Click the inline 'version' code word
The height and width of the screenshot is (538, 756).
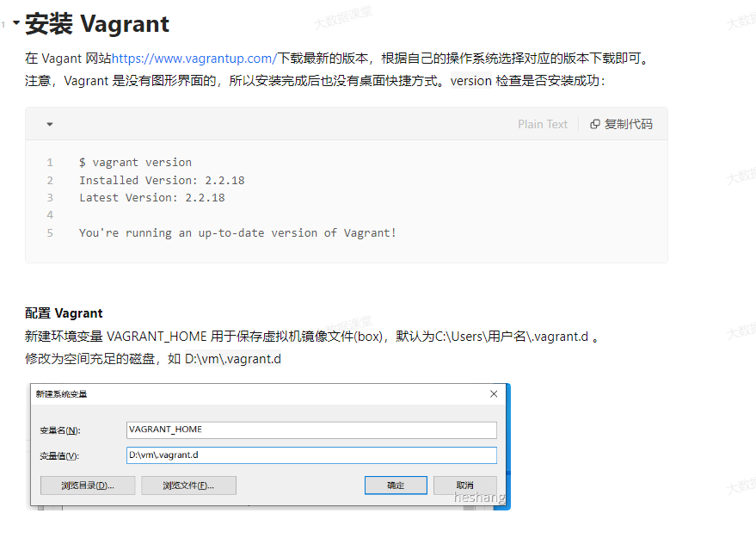pyautogui.click(x=471, y=81)
